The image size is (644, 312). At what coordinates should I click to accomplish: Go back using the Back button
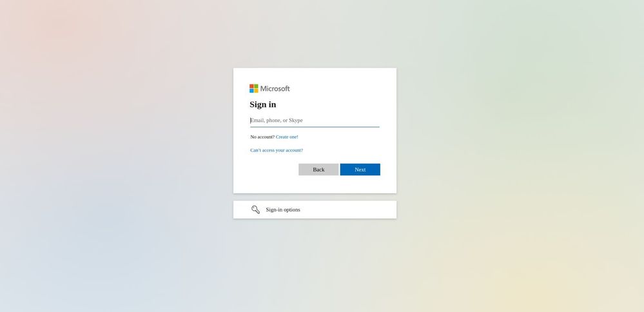318,170
